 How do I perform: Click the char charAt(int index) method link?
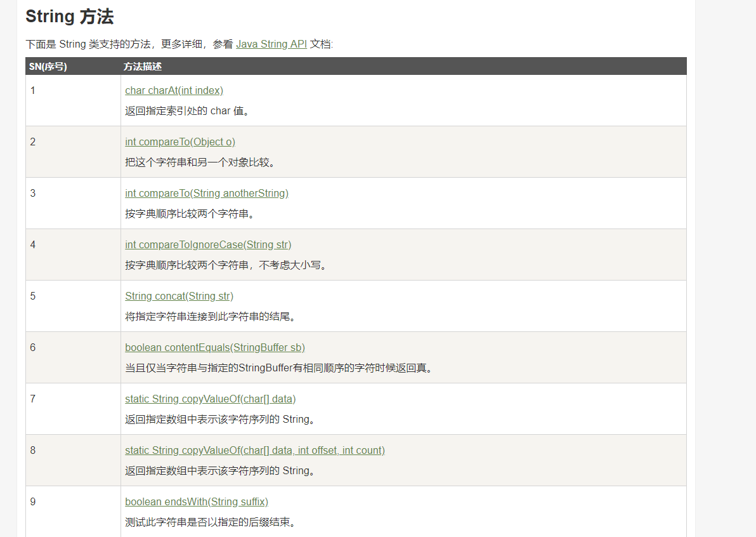tap(174, 91)
